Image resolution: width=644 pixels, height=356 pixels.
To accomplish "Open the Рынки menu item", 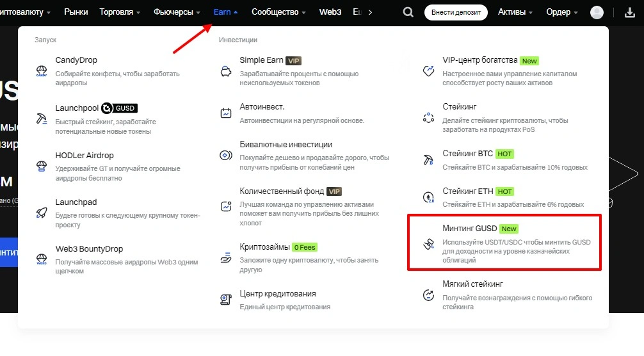I will coord(76,12).
